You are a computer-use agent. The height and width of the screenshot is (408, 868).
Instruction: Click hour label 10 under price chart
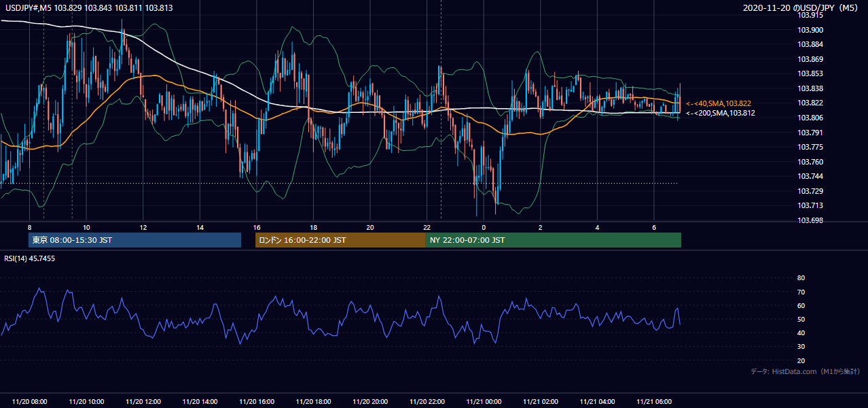[86, 227]
